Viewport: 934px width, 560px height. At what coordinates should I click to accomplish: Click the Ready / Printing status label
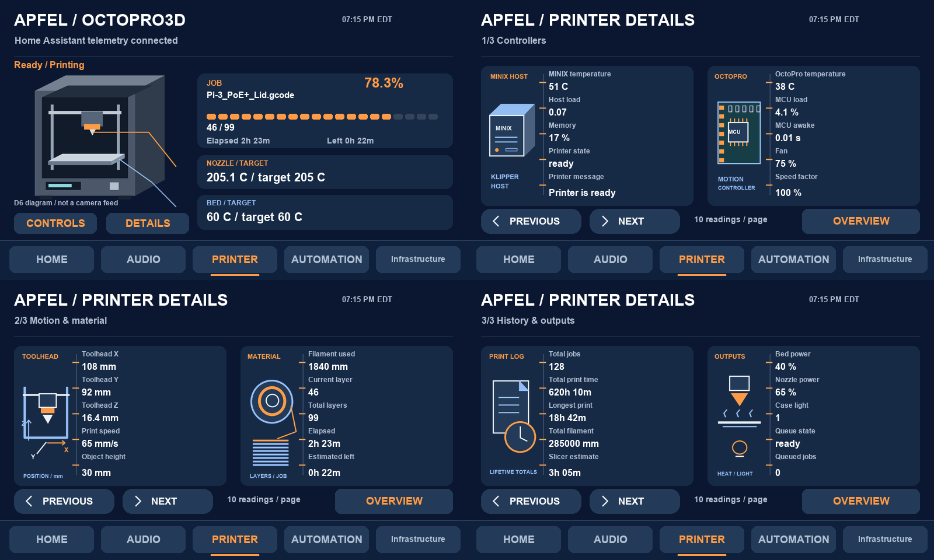click(x=49, y=65)
